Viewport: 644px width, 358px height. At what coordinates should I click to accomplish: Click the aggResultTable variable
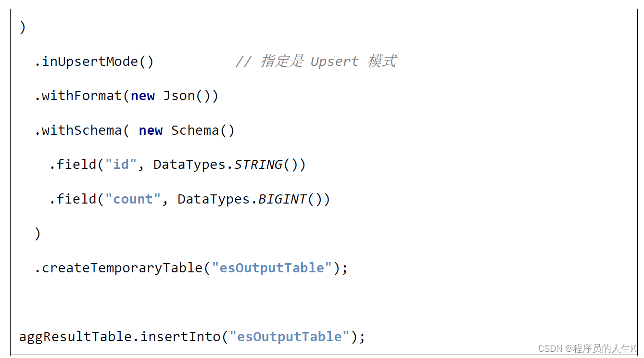[x=77, y=336]
